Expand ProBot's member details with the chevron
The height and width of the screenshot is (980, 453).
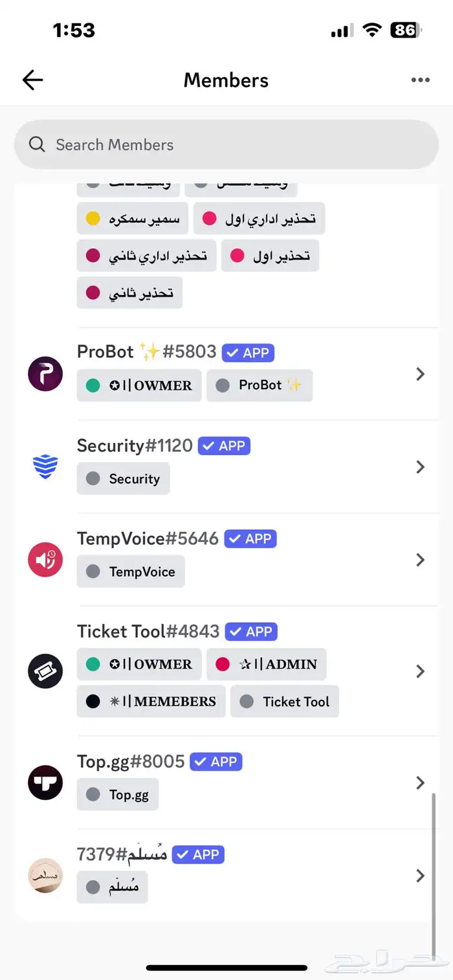click(420, 373)
